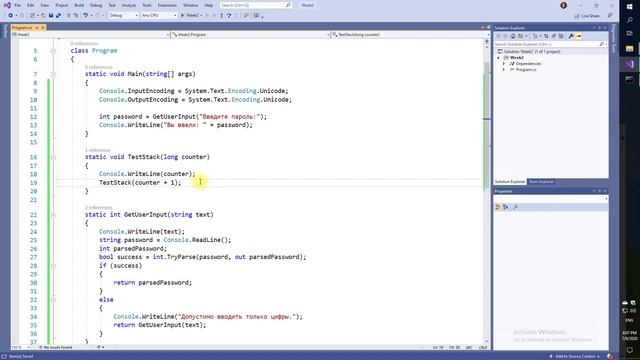
Task: Open the Any CPU platform dropdown
Action: pos(159,16)
